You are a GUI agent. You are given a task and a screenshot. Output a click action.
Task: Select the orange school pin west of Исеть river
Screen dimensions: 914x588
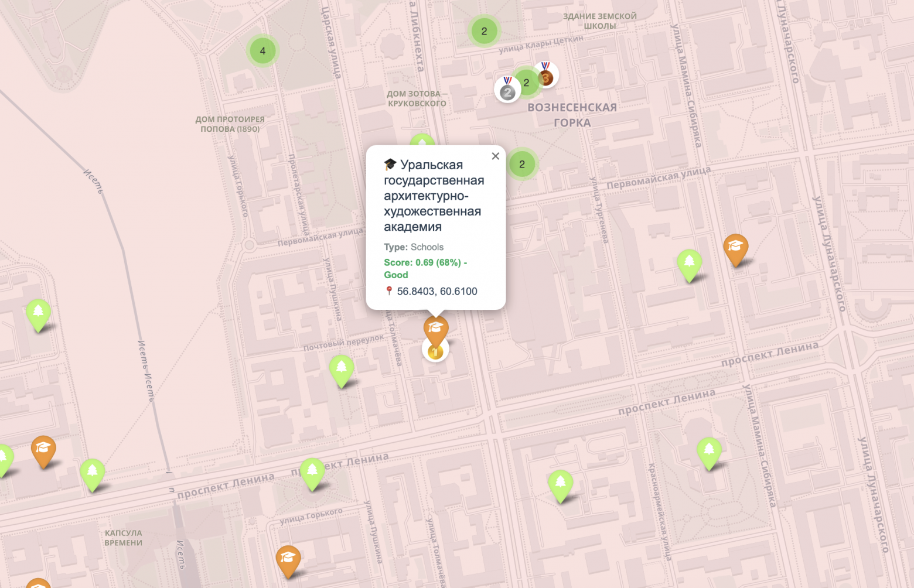[x=43, y=451]
